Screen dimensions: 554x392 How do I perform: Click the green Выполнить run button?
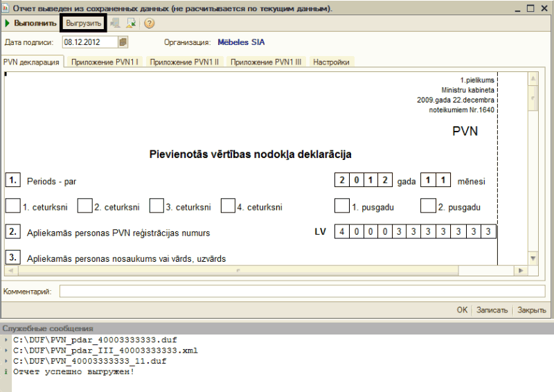30,23
